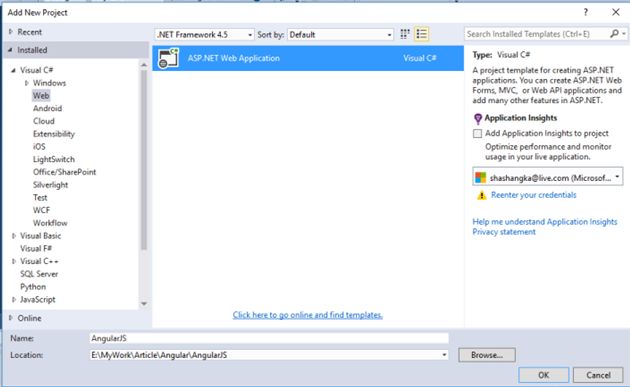Image resolution: width=630 pixels, height=387 pixels.
Task: Focus the Search Installed Templates box
Action: coord(537,34)
